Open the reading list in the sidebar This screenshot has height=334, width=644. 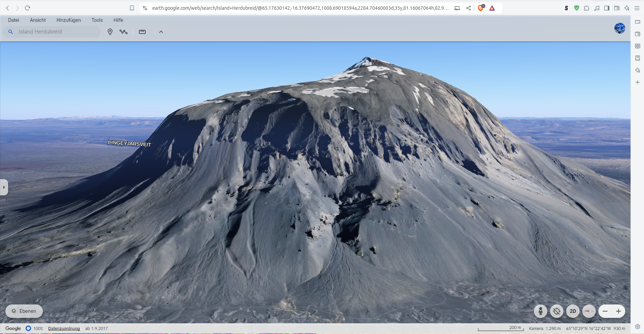(638, 46)
